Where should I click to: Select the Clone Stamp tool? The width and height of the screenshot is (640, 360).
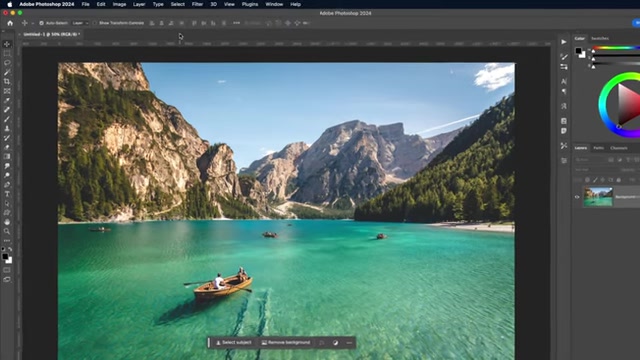[x=7, y=129]
